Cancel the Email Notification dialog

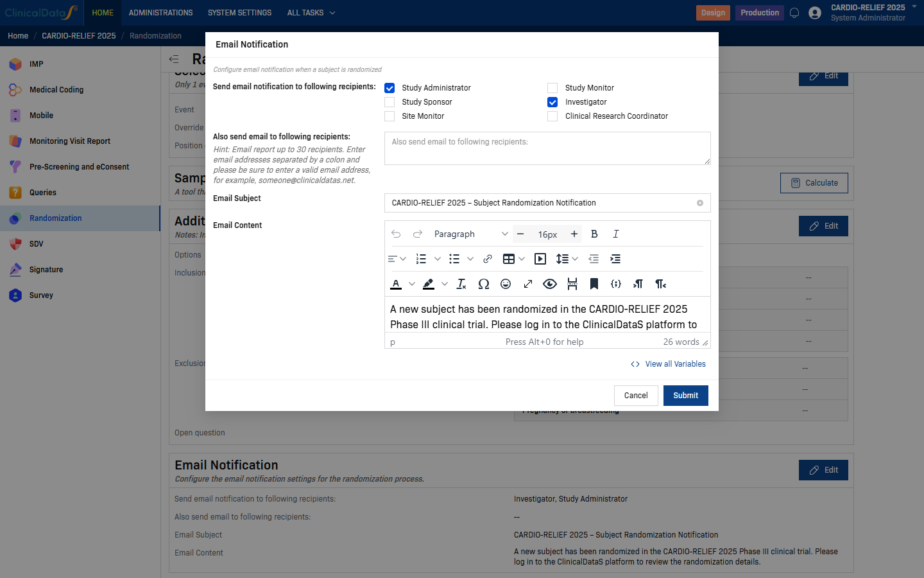tap(636, 396)
